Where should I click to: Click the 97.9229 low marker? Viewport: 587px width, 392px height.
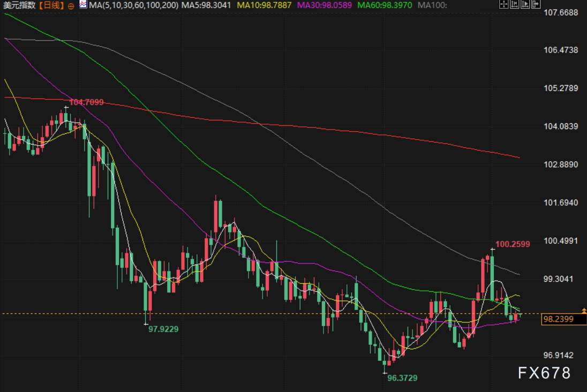[163, 329]
